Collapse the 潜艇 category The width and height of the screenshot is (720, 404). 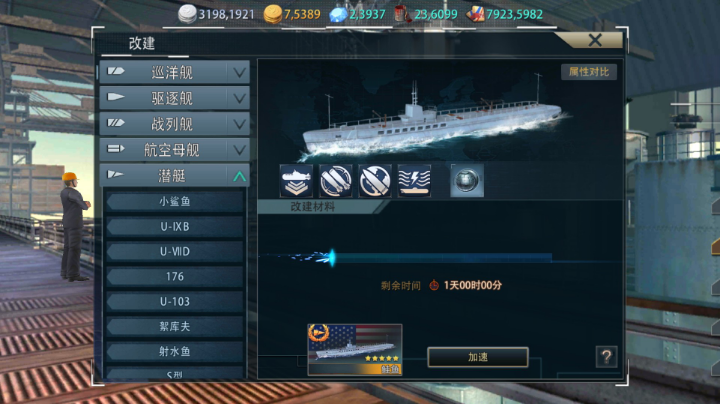coord(174,175)
